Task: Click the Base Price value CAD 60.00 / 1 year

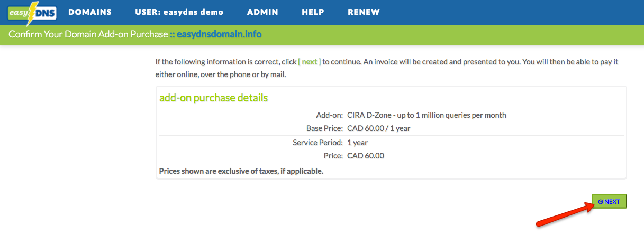Action: point(379,128)
